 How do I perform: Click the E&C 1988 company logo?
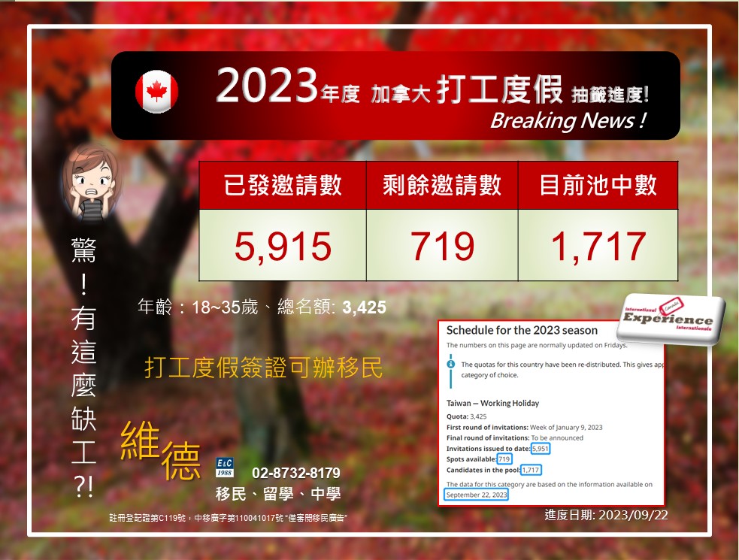pos(224,467)
